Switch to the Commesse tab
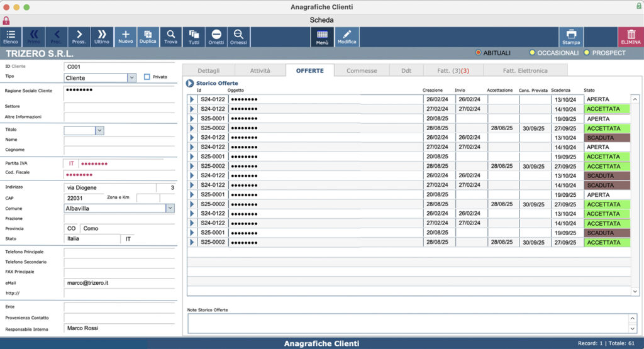The image size is (644, 349). (362, 70)
